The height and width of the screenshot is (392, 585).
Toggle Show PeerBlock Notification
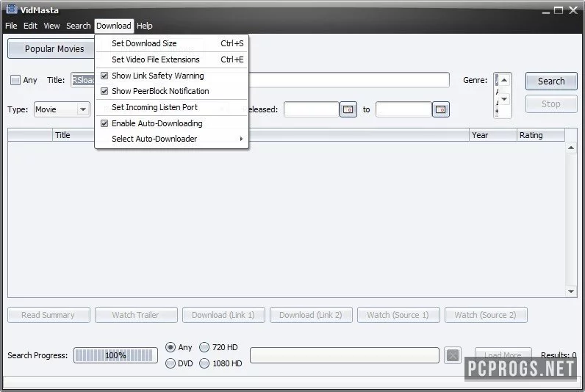(x=172, y=91)
